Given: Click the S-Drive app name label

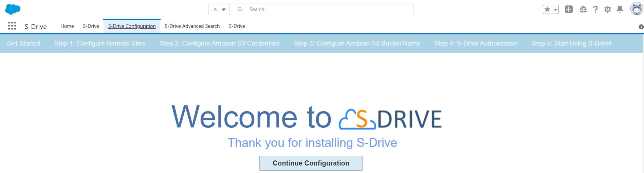Looking at the screenshot, I should coord(36,26).
